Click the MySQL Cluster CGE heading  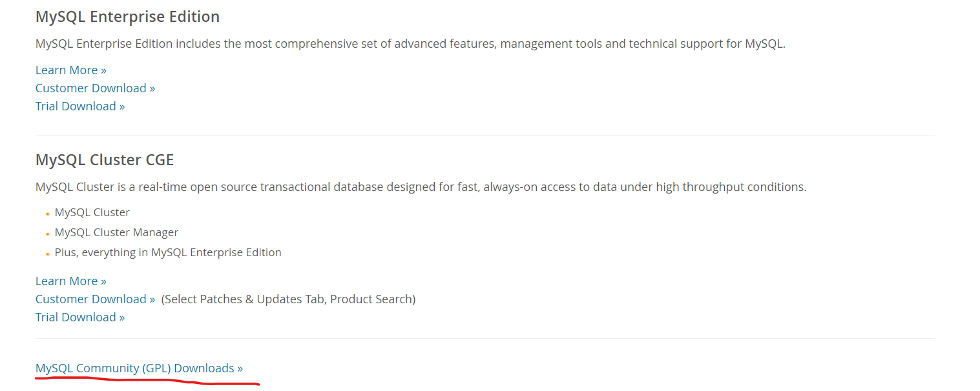point(105,159)
